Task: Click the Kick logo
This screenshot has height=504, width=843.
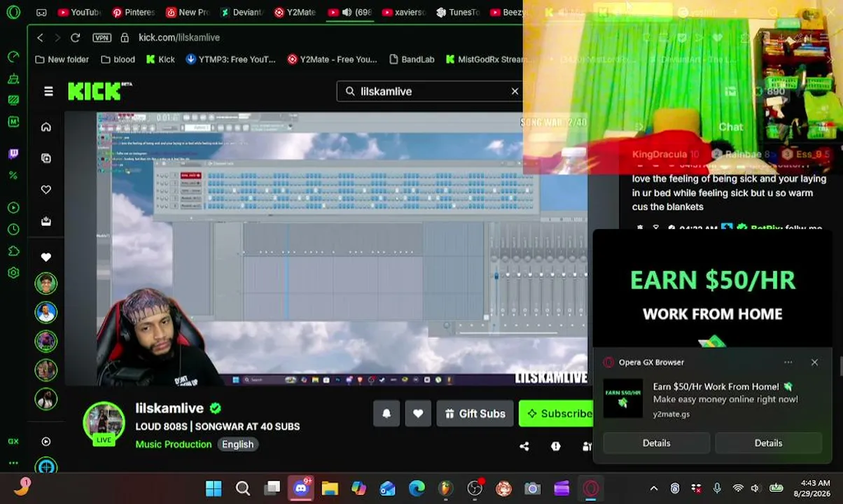Action: click(x=99, y=91)
